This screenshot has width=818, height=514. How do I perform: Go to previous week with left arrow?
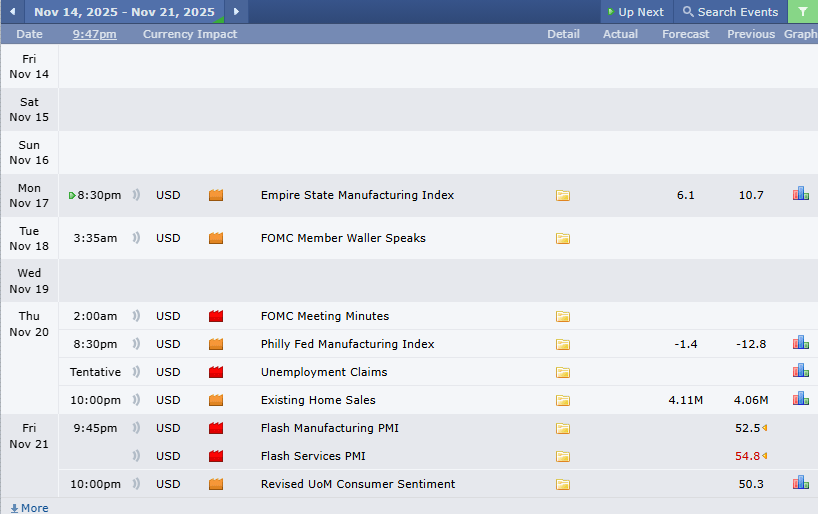pyautogui.click(x=13, y=12)
